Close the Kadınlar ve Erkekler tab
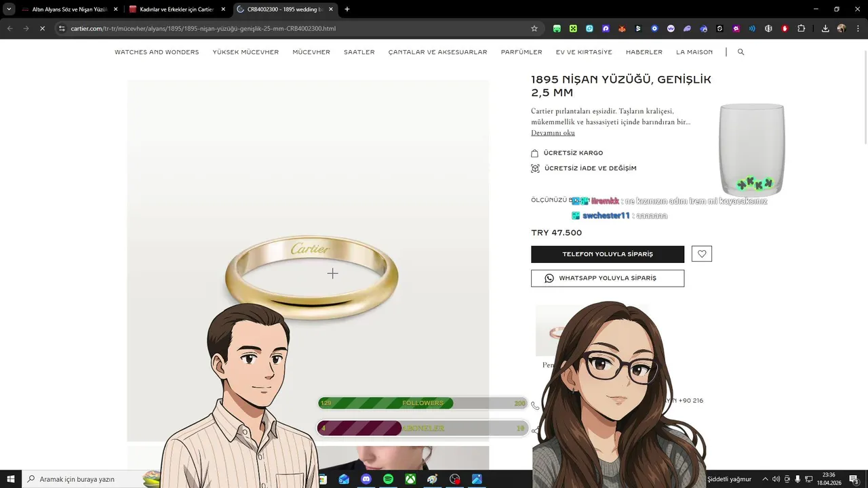The height and width of the screenshot is (488, 868). 223,9
